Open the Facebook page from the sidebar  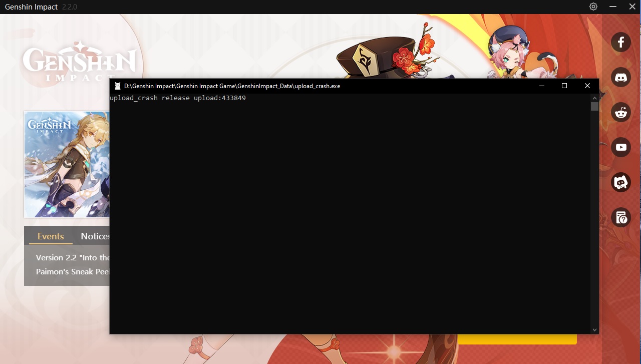coord(621,42)
